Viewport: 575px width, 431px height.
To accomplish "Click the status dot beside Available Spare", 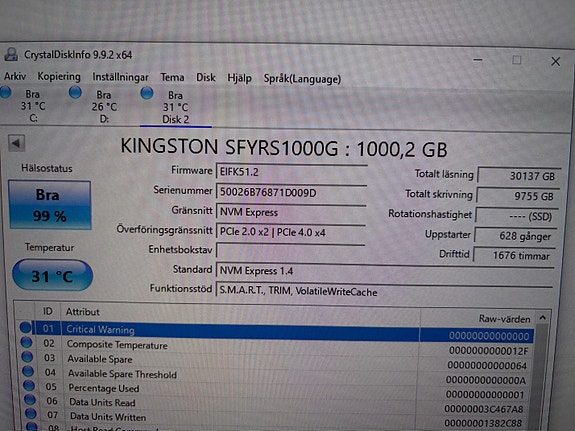I will point(27,357).
